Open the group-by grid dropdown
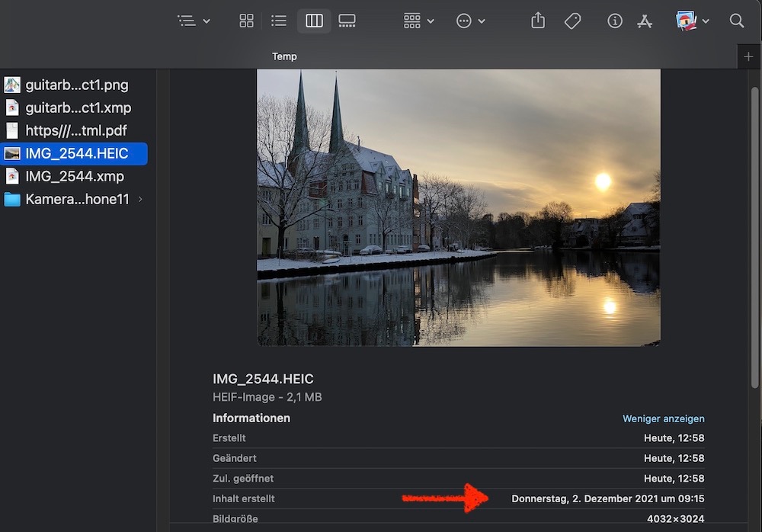The image size is (762, 532). (418, 21)
